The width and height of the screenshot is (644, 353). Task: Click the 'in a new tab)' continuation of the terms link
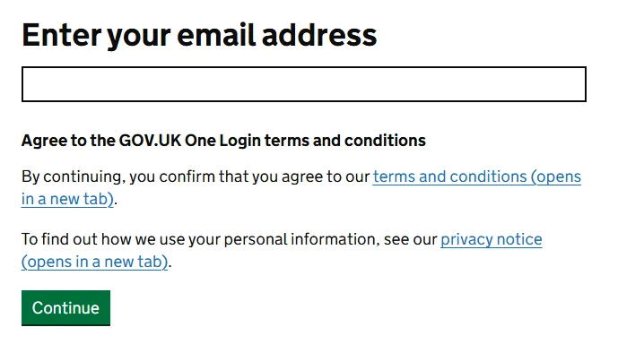[67, 199]
